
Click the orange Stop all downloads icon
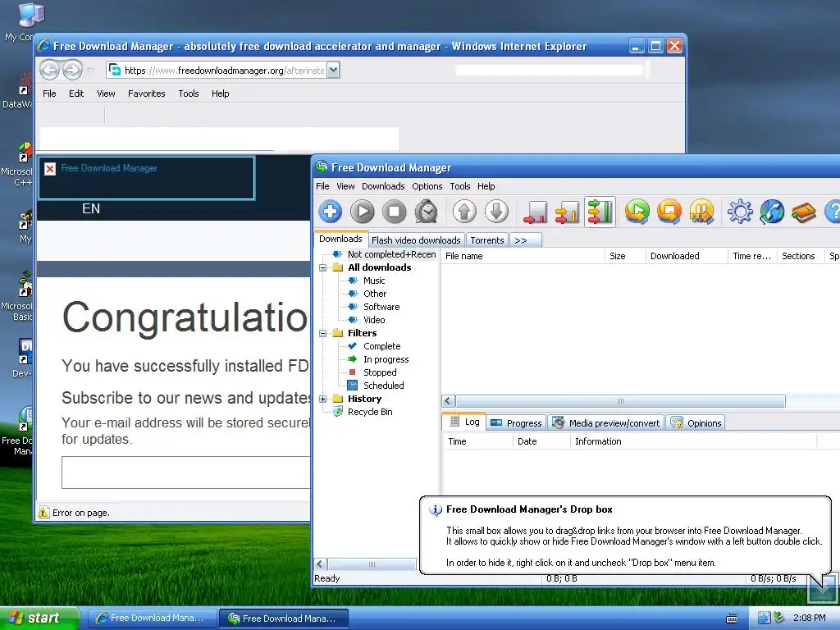click(x=669, y=212)
